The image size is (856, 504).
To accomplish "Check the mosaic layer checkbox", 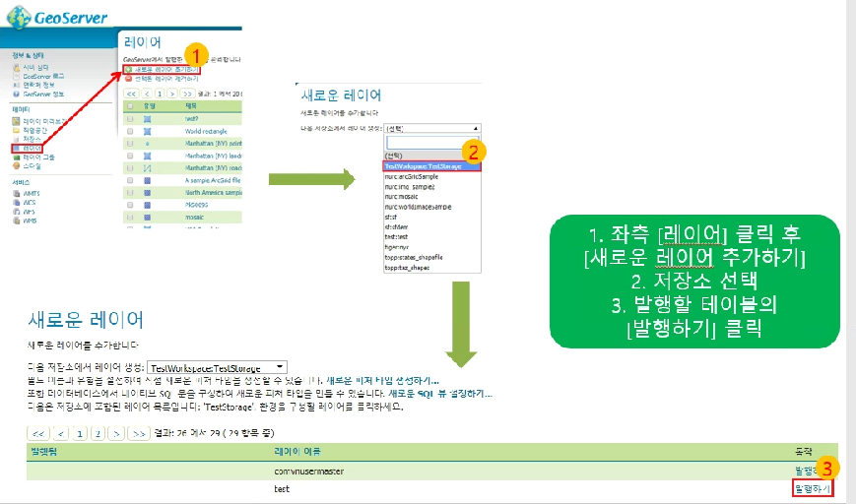I will [130, 218].
